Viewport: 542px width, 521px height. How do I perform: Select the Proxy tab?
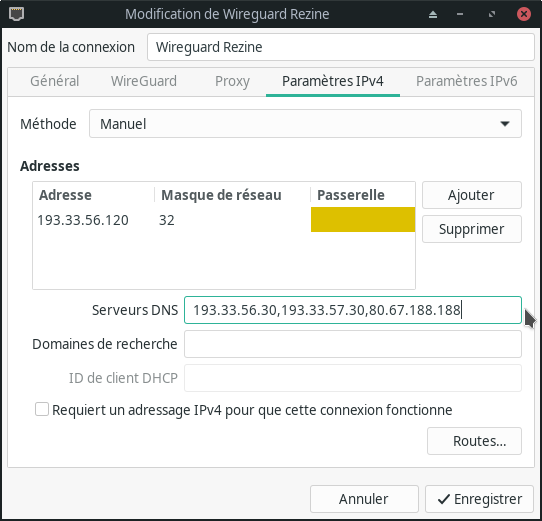pyautogui.click(x=232, y=81)
